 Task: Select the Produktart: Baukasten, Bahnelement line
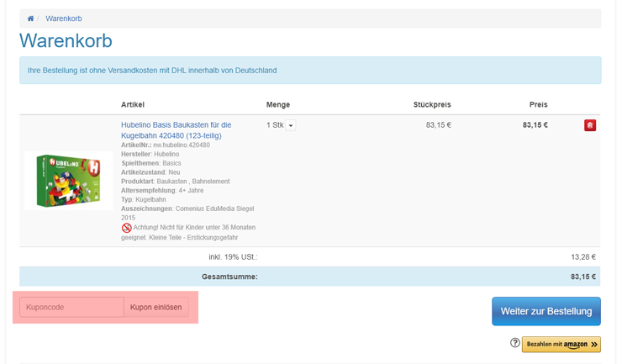click(176, 182)
